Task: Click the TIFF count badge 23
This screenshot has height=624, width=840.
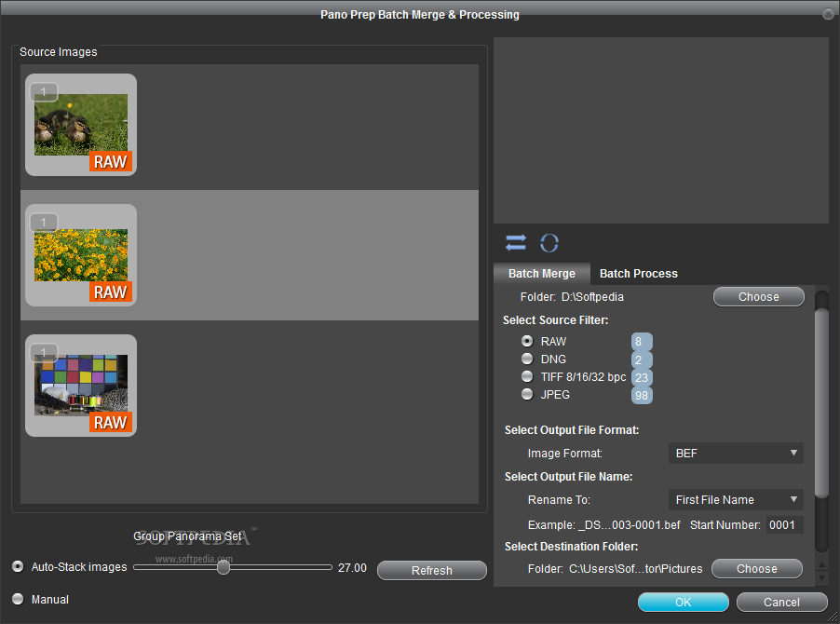Action: (x=642, y=377)
